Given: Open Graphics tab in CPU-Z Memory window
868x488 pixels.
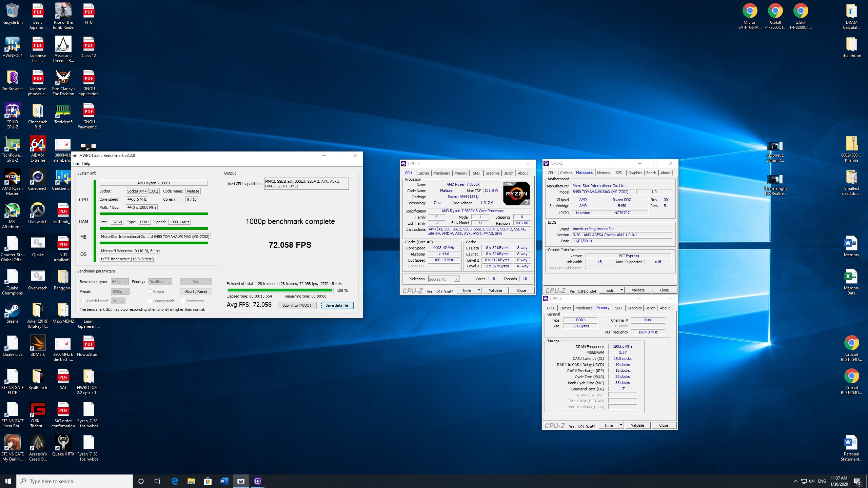Looking at the screenshot, I should click(634, 308).
